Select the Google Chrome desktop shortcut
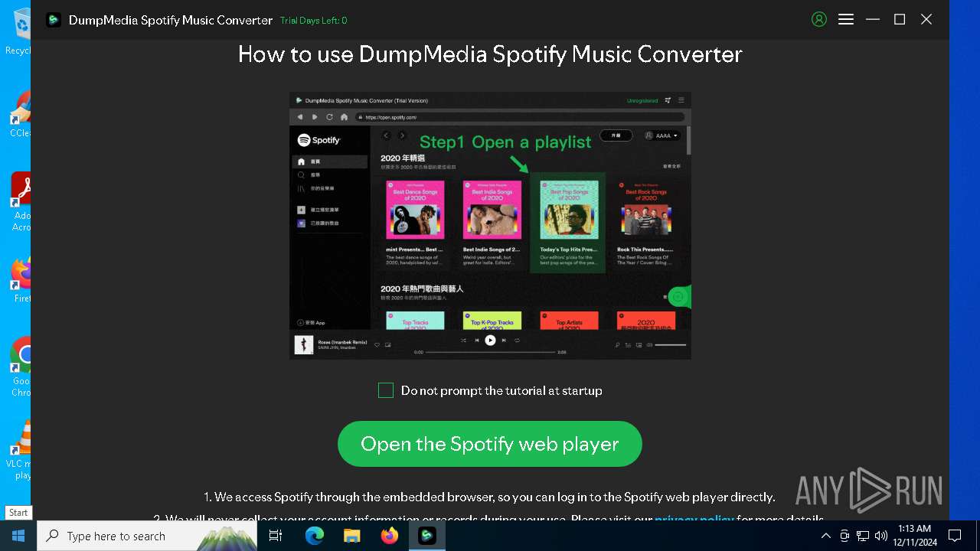Viewport: 980px width, 551px height. click(x=20, y=367)
